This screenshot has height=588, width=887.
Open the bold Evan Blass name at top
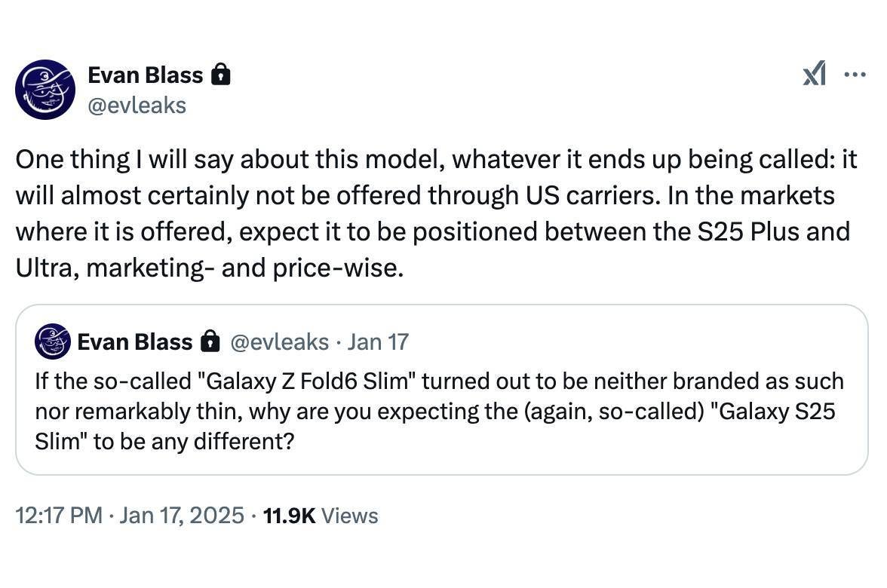tap(146, 75)
